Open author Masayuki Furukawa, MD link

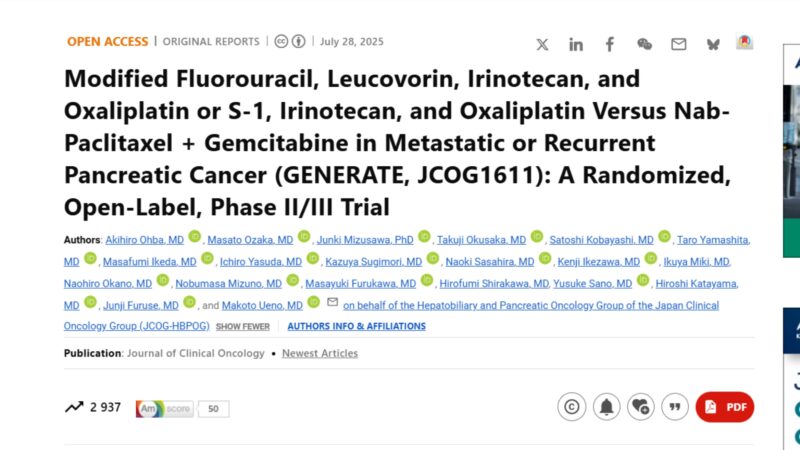(x=361, y=284)
